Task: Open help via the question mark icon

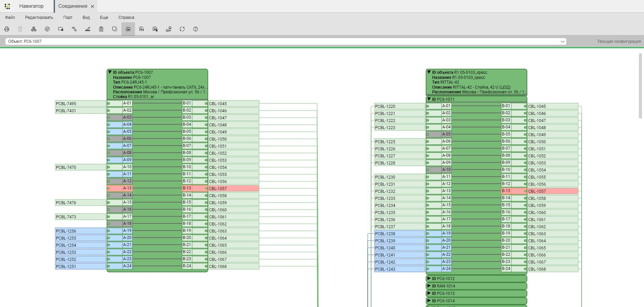Action: click(x=196, y=29)
